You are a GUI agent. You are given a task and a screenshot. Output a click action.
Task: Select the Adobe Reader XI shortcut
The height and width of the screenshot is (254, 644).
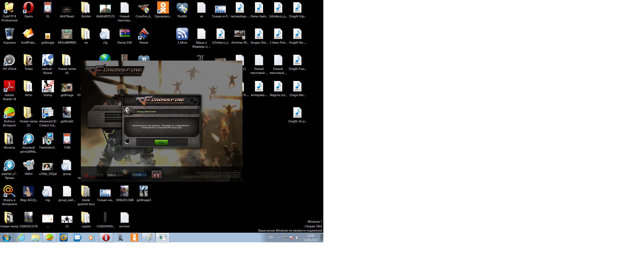coord(9,90)
